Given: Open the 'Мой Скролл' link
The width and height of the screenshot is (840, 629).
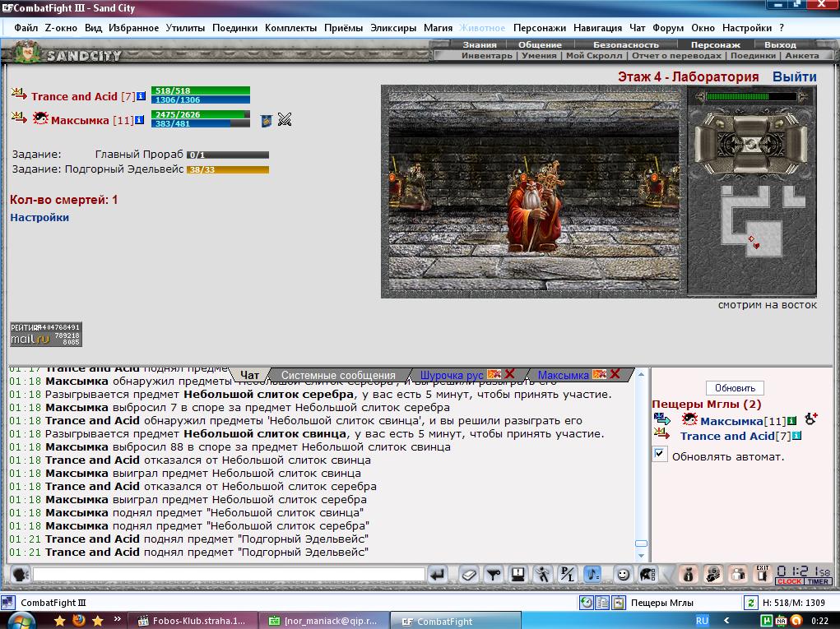Looking at the screenshot, I should click(x=594, y=55).
